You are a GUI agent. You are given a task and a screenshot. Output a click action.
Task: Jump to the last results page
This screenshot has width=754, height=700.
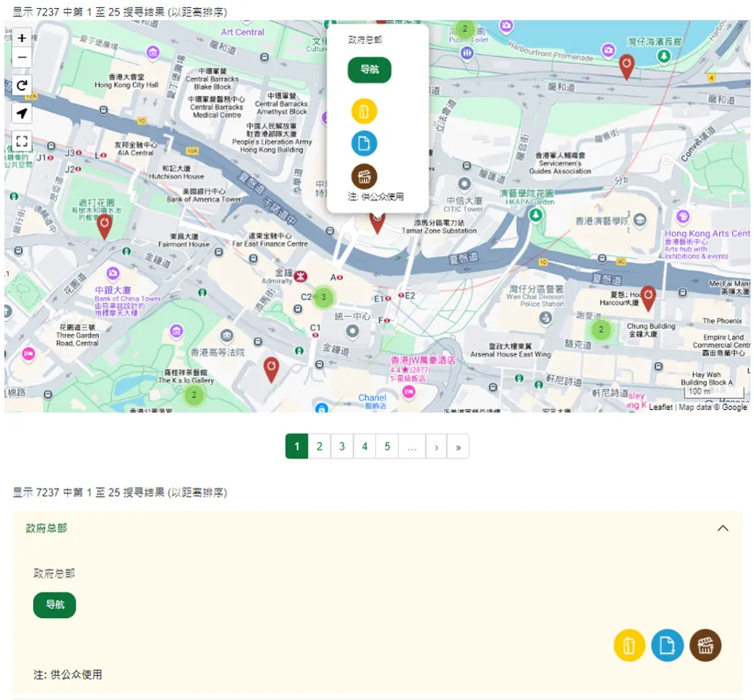tap(459, 446)
